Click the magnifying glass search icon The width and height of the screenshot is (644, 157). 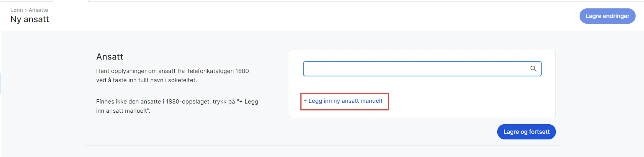(533, 69)
